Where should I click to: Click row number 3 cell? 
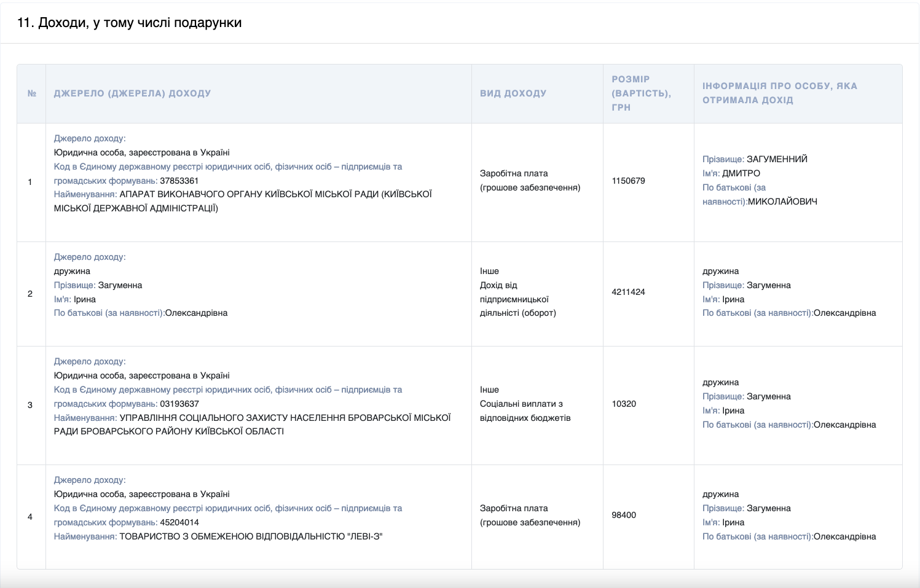(30, 405)
